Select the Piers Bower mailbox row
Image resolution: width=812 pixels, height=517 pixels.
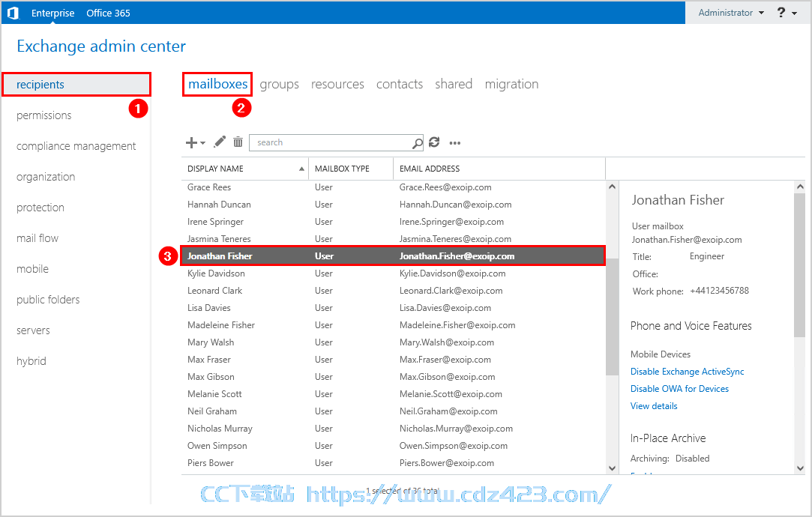click(393, 463)
